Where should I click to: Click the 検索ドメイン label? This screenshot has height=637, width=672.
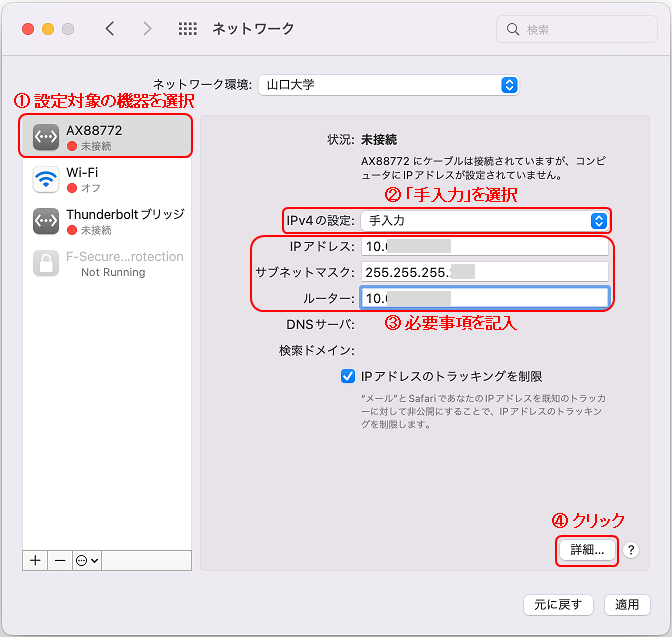(317, 351)
